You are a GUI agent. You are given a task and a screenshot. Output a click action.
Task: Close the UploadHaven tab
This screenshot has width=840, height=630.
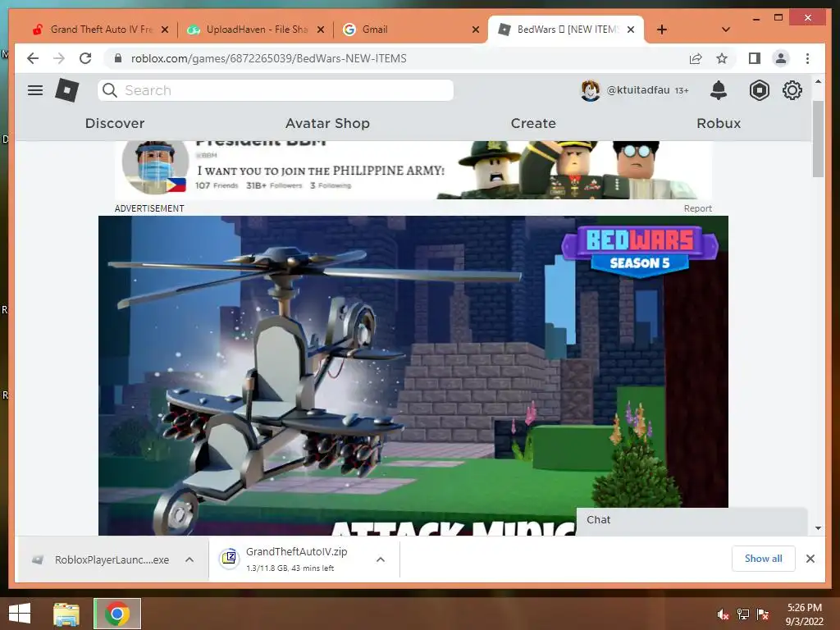321,30
